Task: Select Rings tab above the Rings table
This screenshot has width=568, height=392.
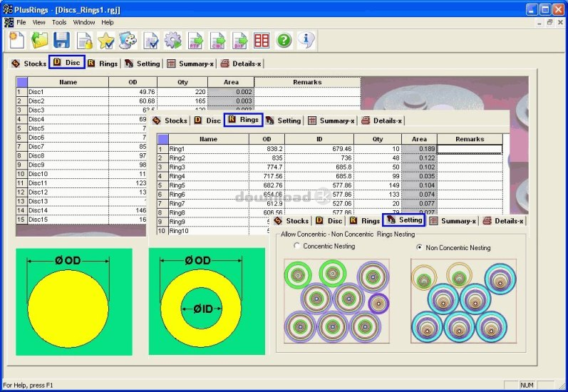Action: point(244,120)
